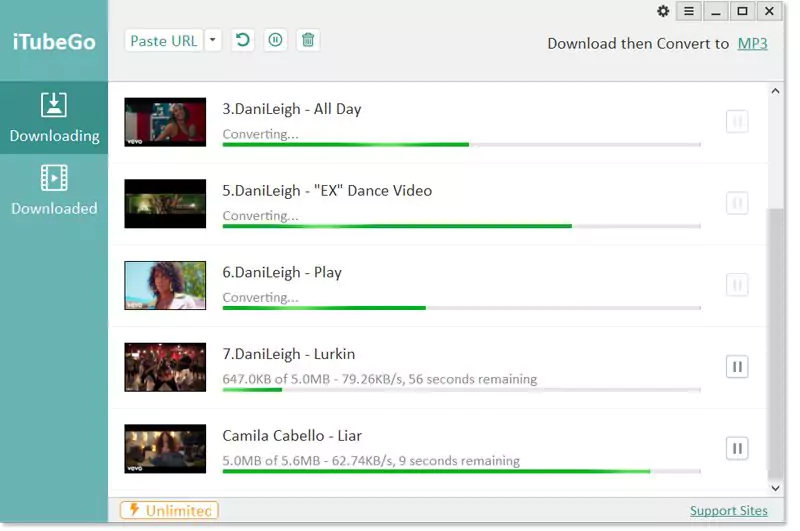Click the Paste URL button
This screenshot has height=531, width=800.
point(164,40)
